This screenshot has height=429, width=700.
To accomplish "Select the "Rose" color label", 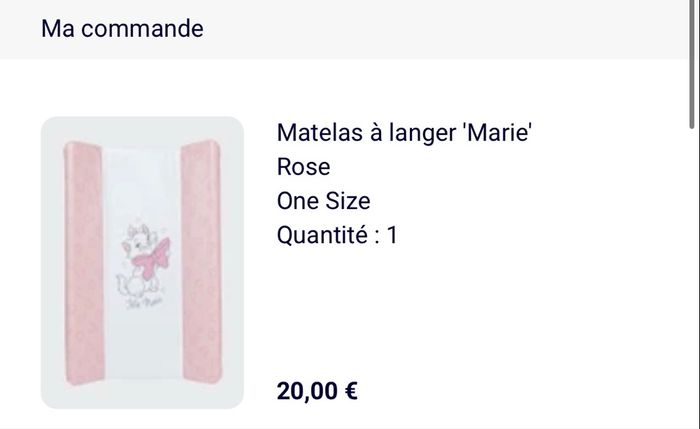I will [x=303, y=167].
